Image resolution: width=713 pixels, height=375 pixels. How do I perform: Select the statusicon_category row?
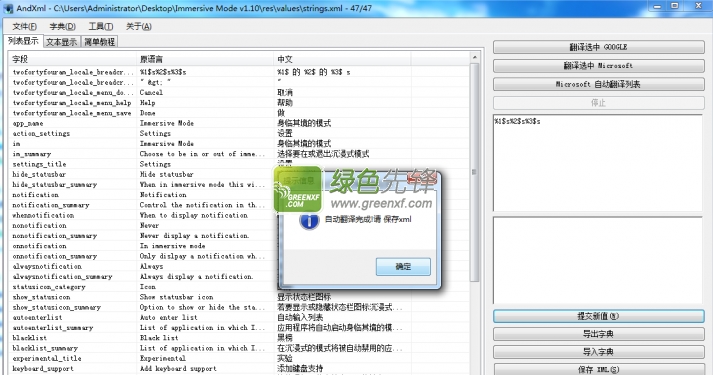[239, 287]
